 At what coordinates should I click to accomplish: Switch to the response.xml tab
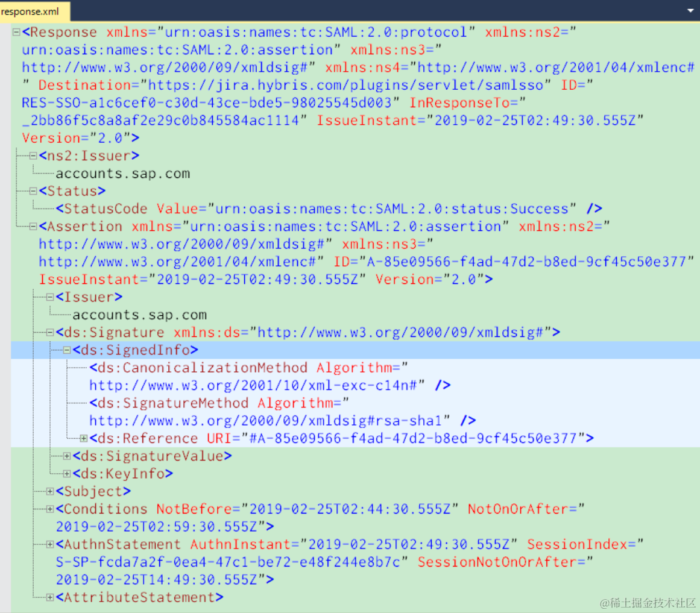[34, 11]
